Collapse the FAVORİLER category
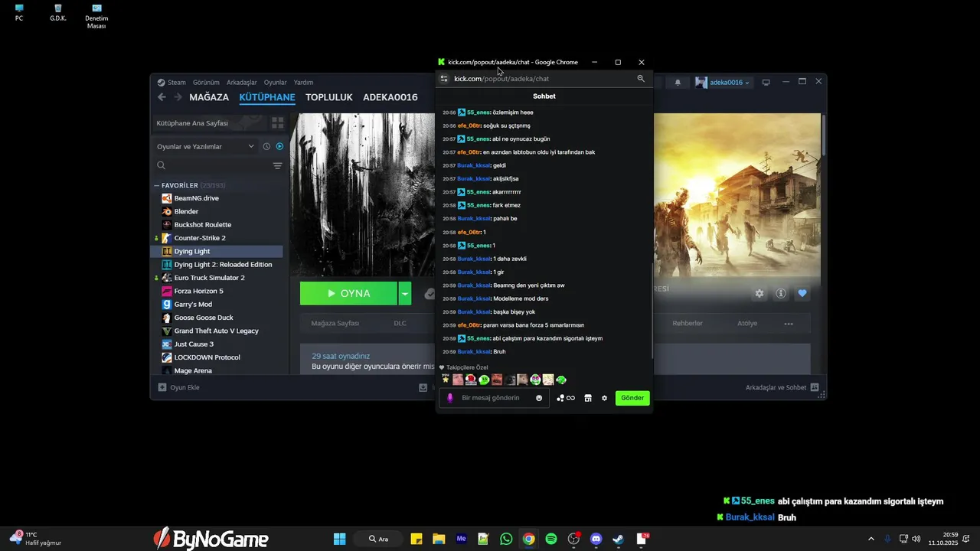This screenshot has height=551, width=980. [157, 185]
